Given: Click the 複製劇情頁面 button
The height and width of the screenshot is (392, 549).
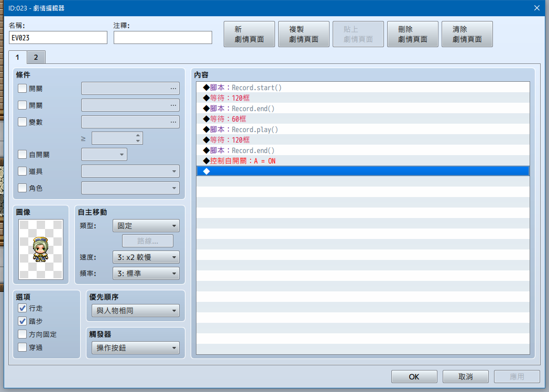Looking at the screenshot, I should (303, 34).
